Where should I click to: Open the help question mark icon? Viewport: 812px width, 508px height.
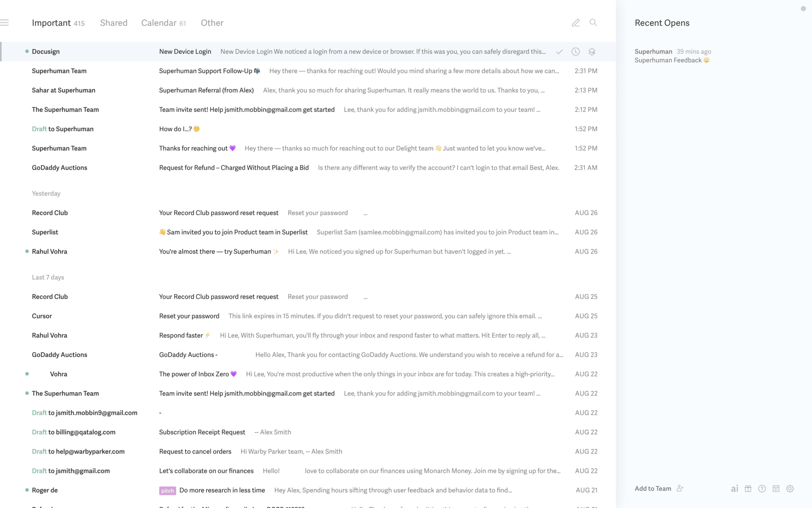click(762, 489)
